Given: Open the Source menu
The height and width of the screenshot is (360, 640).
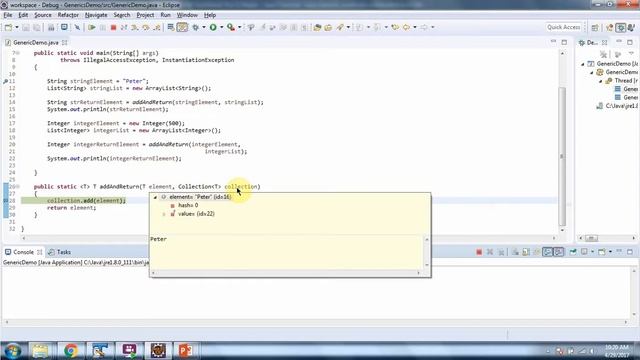Looking at the screenshot, I should pyautogui.click(x=43, y=15).
